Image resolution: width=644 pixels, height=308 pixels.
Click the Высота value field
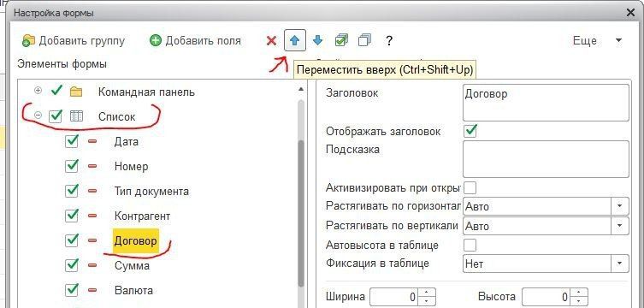[547, 297]
